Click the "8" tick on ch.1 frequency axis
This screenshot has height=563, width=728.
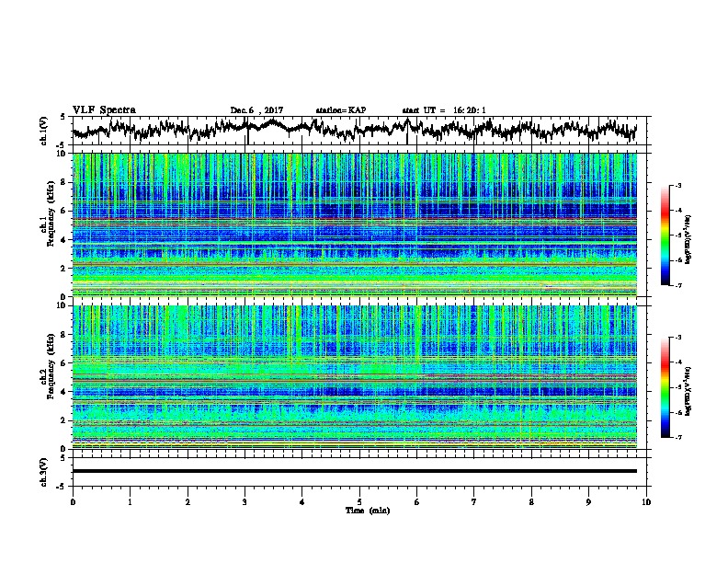pos(65,182)
